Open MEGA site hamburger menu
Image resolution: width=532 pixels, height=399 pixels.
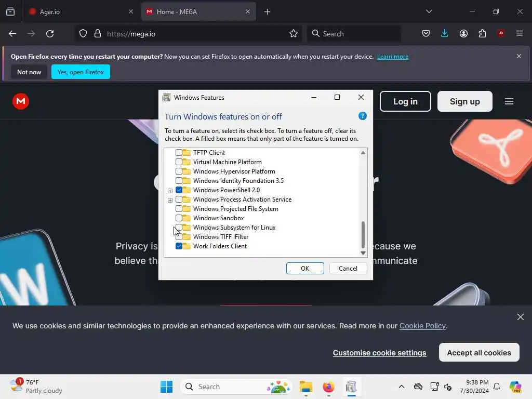click(509, 101)
